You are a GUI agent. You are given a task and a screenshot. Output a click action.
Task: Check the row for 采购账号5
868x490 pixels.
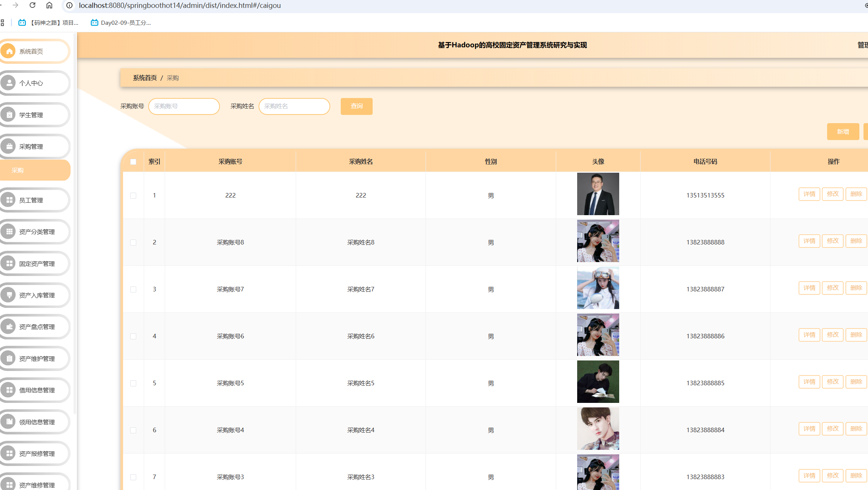click(133, 383)
